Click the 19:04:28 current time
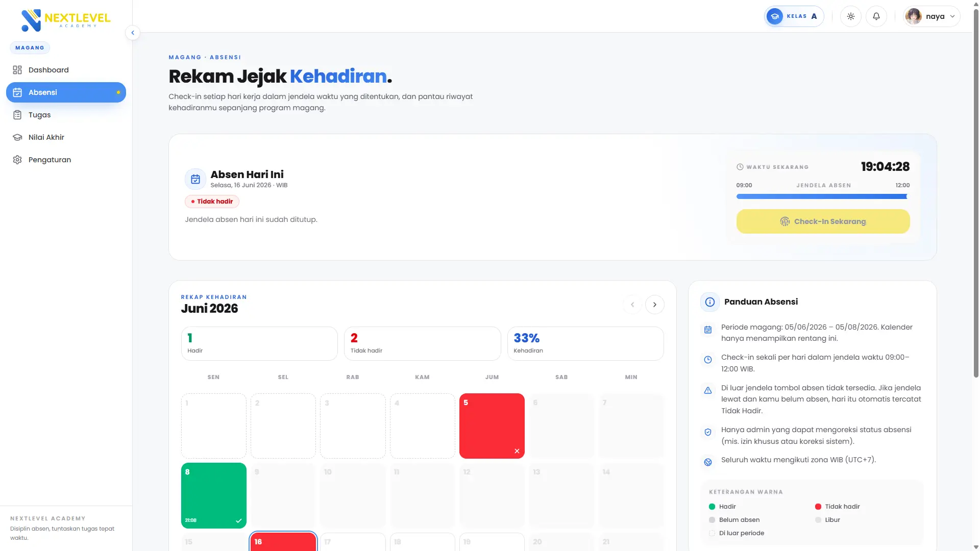 [x=885, y=167]
